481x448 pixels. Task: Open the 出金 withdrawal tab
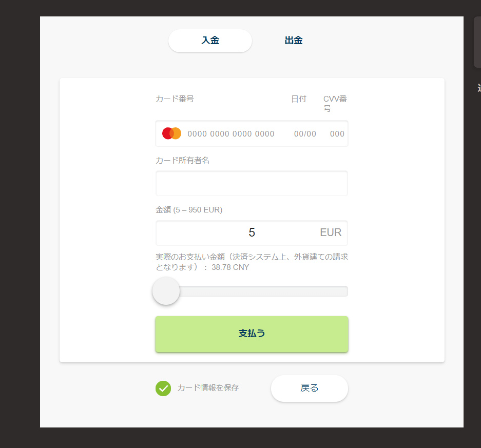coord(294,41)
